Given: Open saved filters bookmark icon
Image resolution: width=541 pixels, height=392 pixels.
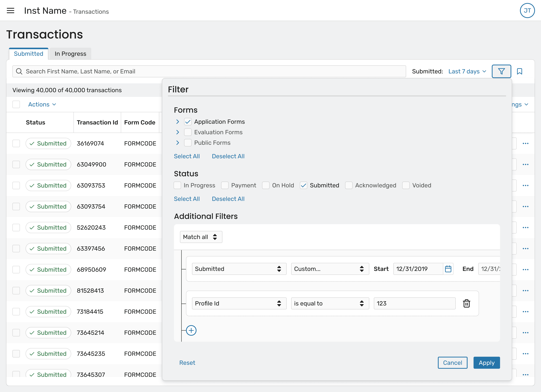Looking at the screenshot, I should coord(519,71).
